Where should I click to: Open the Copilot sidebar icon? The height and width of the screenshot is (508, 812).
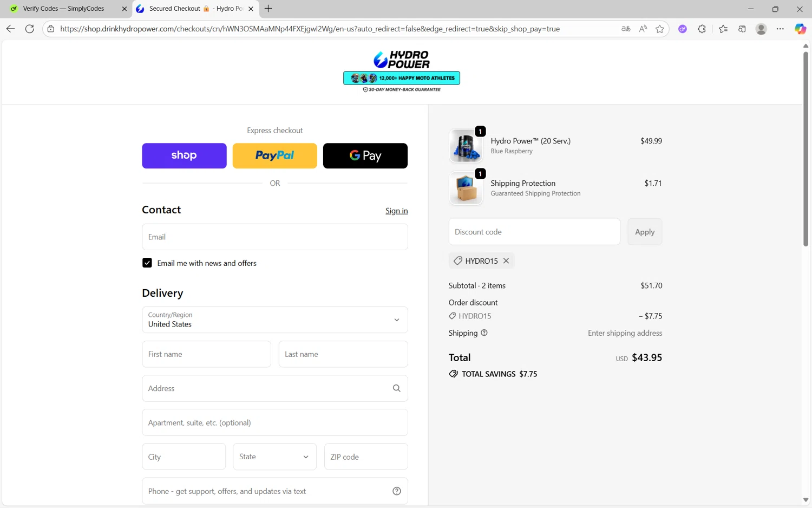click(800, 29)
